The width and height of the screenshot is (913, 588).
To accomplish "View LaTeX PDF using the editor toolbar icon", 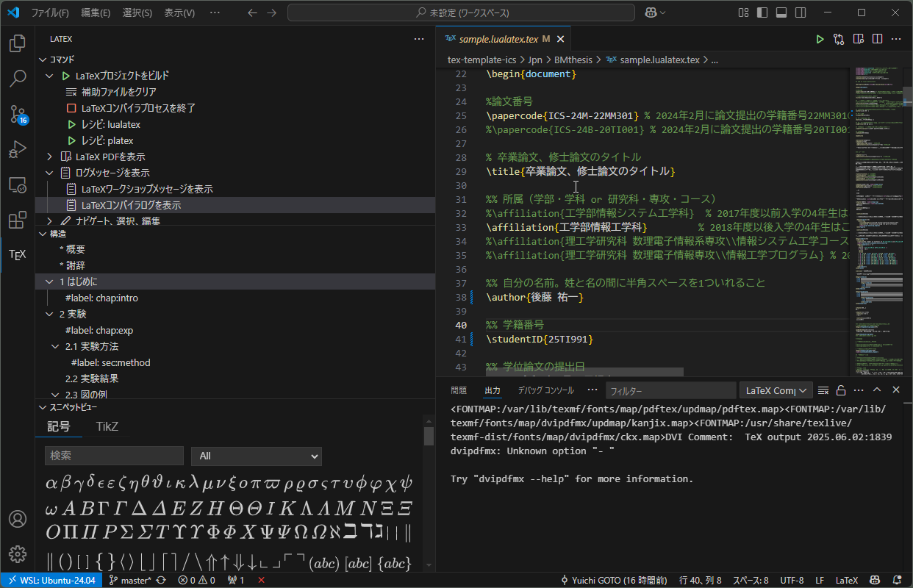I will tap(858, 40).
